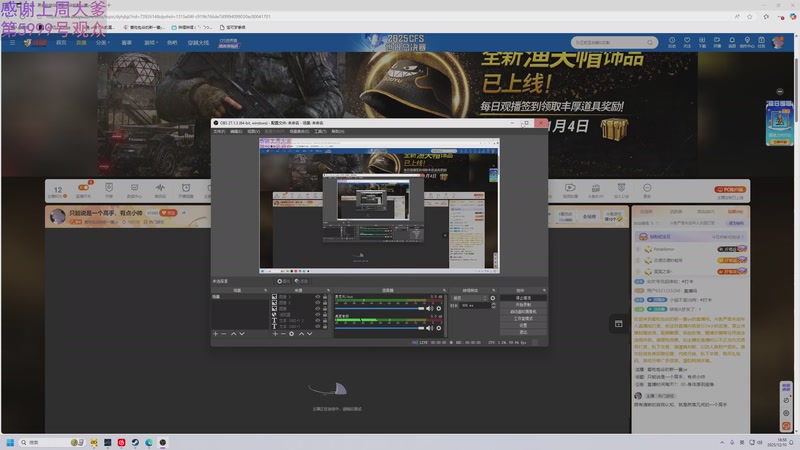
Task: Toggle lock of browser source in OBS
Action: 325,314
